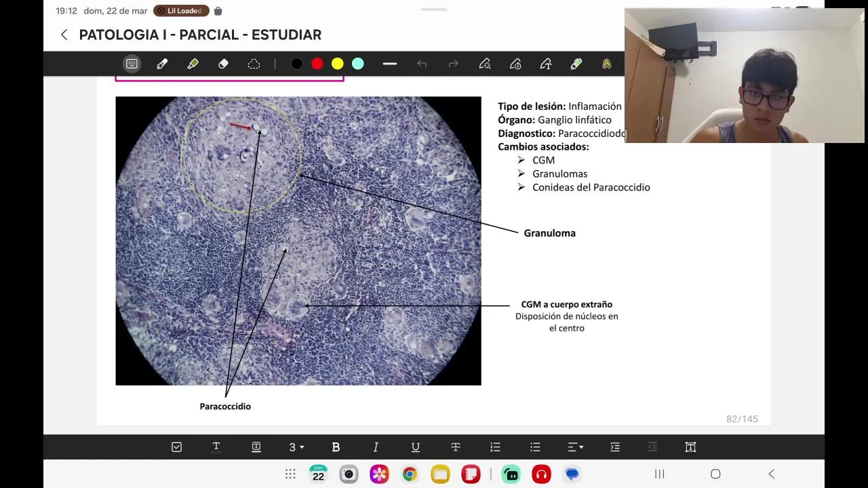This screenshot has height=488, width=868.
Task: Open the pen thickness line setting
Action: pos(389,64)
